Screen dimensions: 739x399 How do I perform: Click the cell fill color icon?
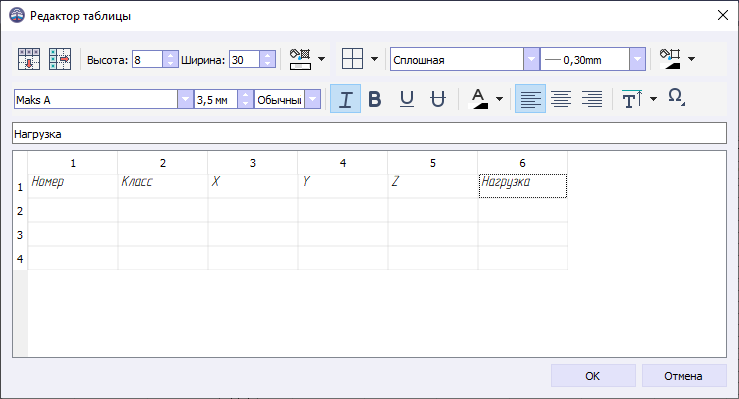[x=300, y=59]
